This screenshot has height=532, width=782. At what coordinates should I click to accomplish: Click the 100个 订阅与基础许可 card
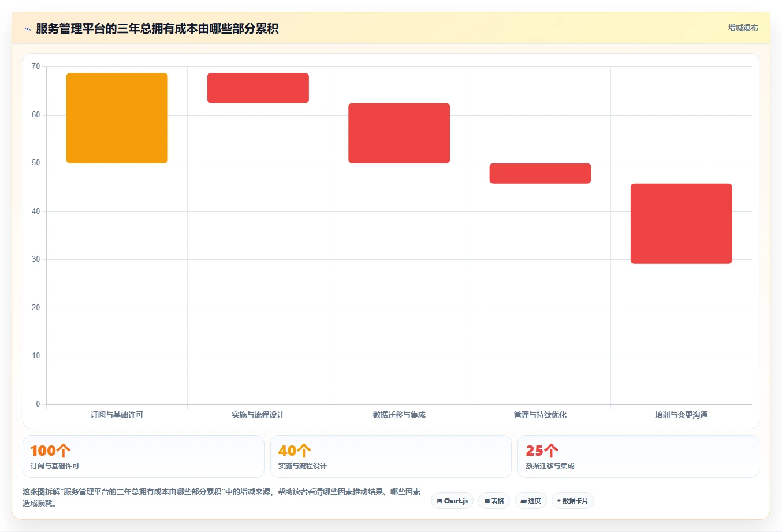143,456
